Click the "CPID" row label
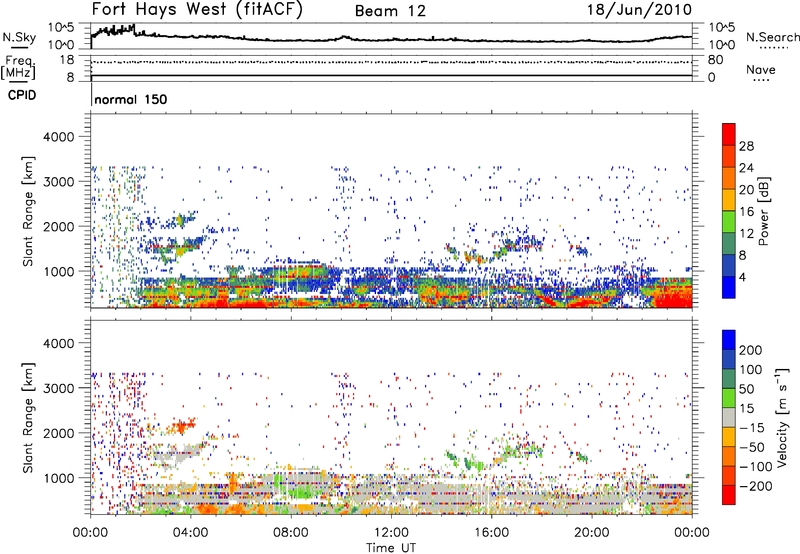Image resolution: width=800 pixels, height=554 pixels. 22,95
